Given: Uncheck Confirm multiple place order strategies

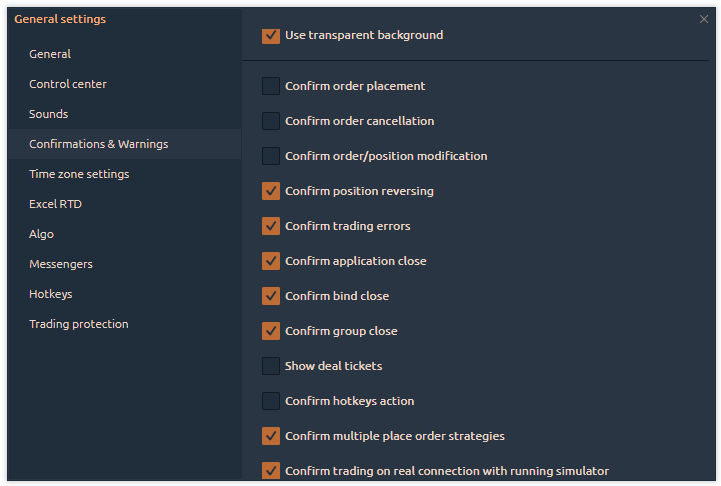Looking at the screenshot, I should [271, 436].
